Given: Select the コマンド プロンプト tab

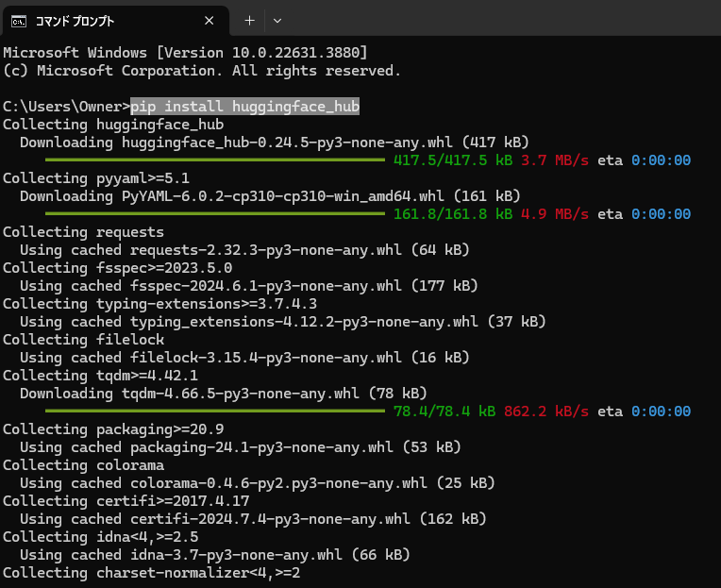Looking at the screenshot, I should click(115, 21).
